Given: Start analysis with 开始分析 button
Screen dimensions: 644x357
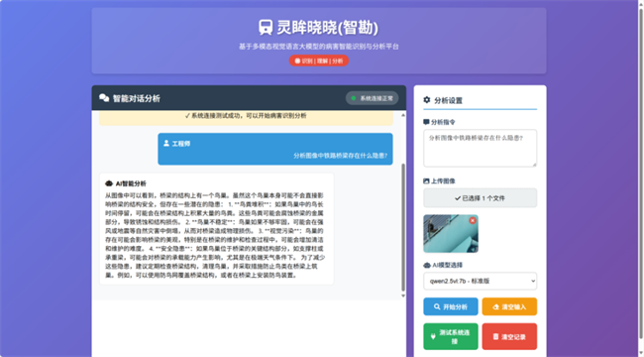Looking at the screenshot, I should point(451,306).
